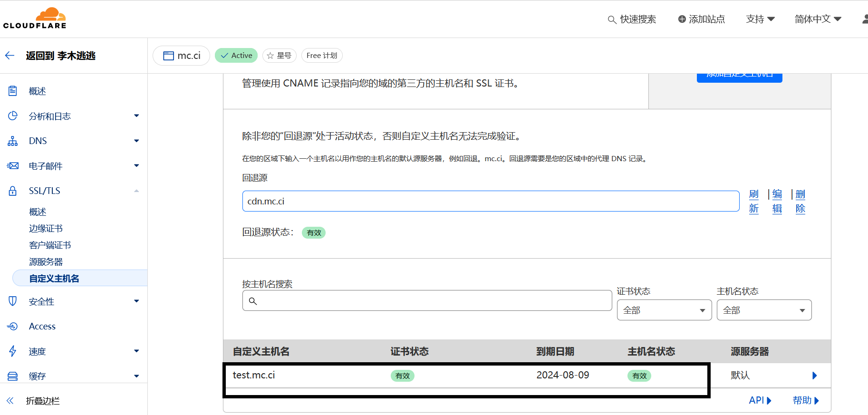
Task: Expand the 缓存 sidebar section arrow
Action: [136, 376]
